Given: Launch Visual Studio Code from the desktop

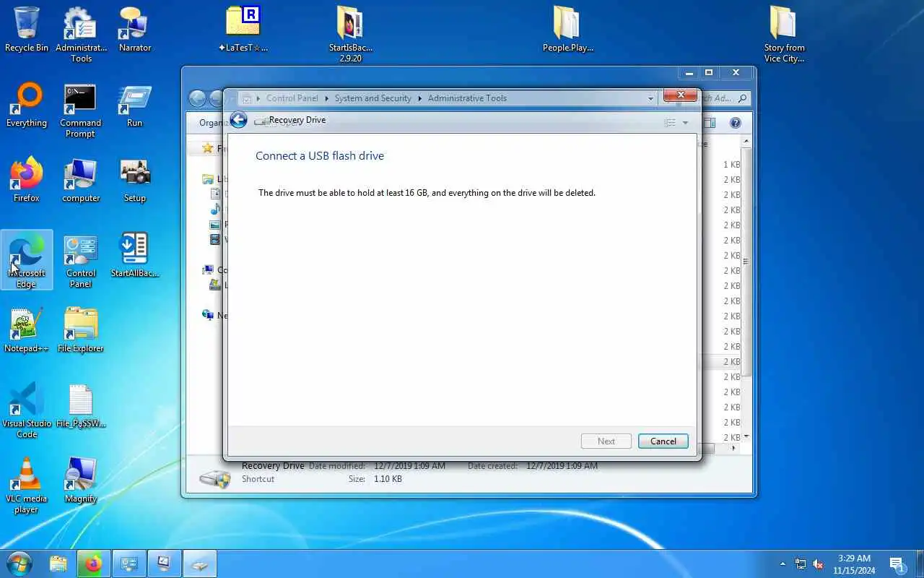Looking at the screenshot, I should 27,410.
